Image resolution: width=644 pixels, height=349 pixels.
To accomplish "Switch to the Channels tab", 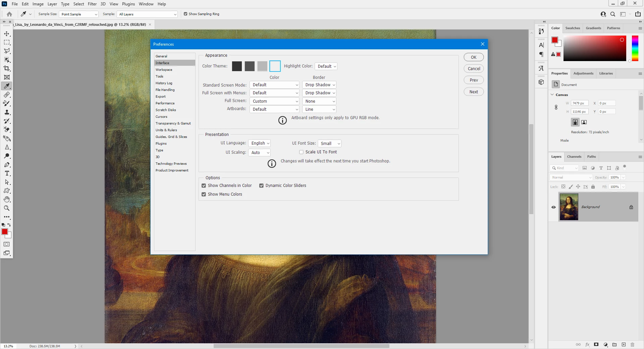I will tap(574, 157).
